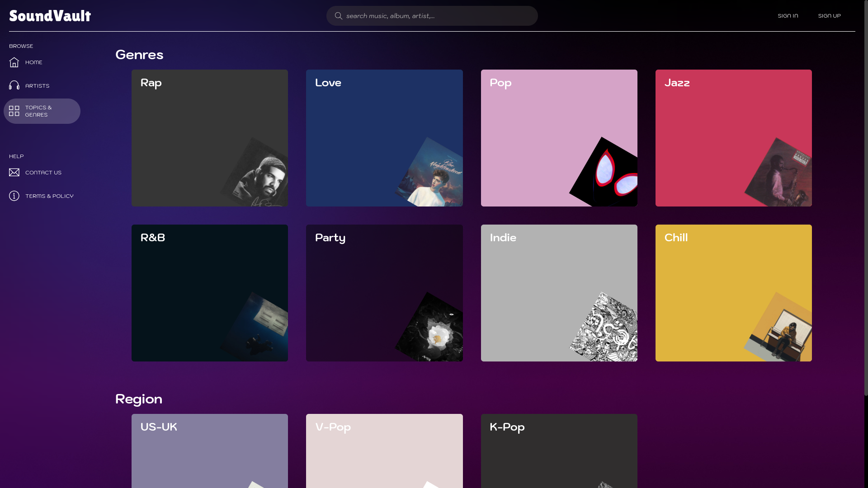Viewport: 868px width, 488px height.
Task: Click the Sign In link
Action: click(x=788, y=16)
